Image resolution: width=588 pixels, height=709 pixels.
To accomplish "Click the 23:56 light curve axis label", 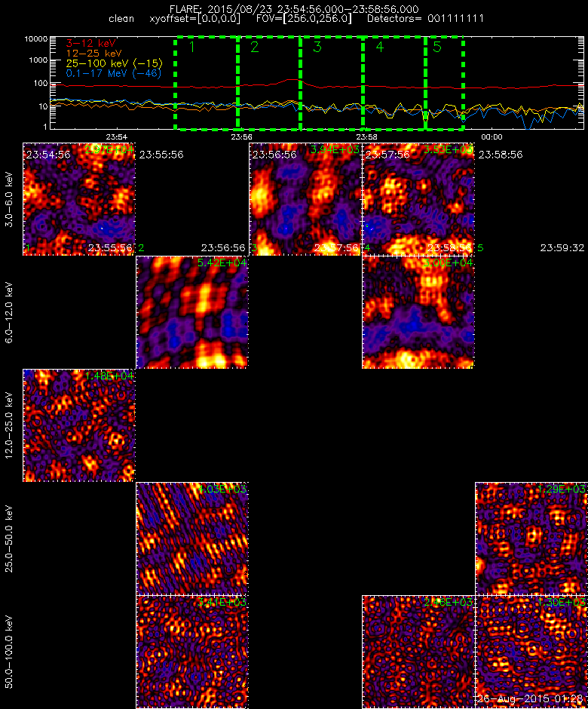I will 241,137.
